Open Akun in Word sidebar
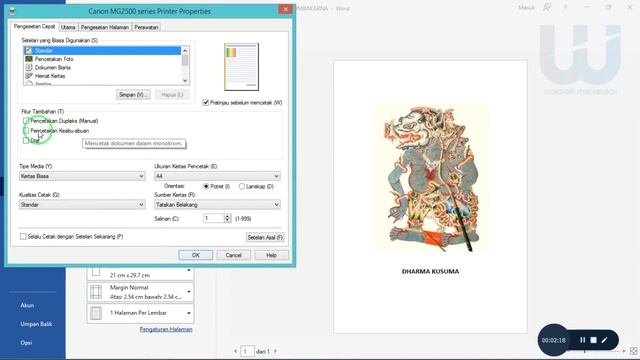The height and width of the screenshot is (360, 640). tap(27, 305)
